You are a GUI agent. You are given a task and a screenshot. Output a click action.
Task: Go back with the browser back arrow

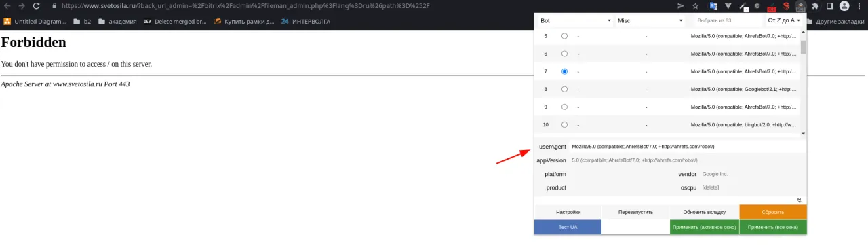click(7, 5)
